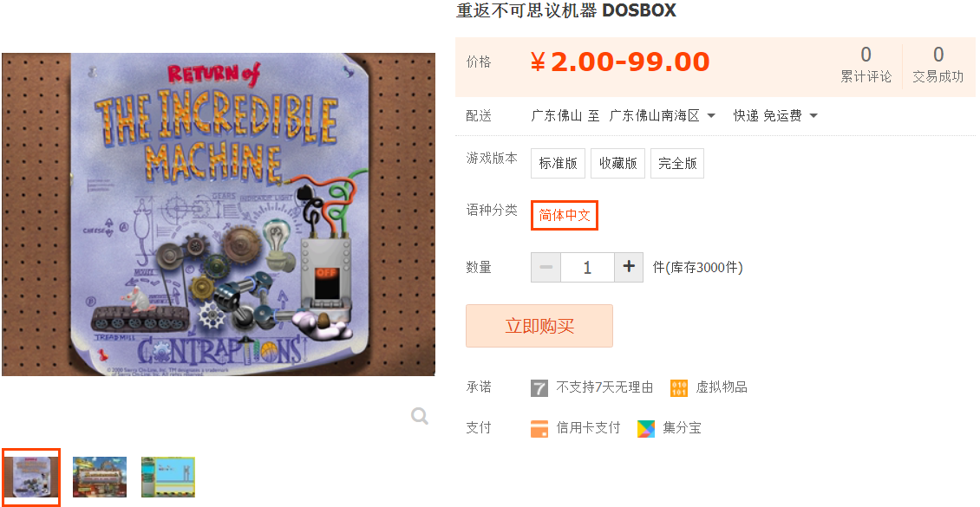
Task: Select the first box cover thumbnail
Action: pyautogui.click(x=30, y=477)
